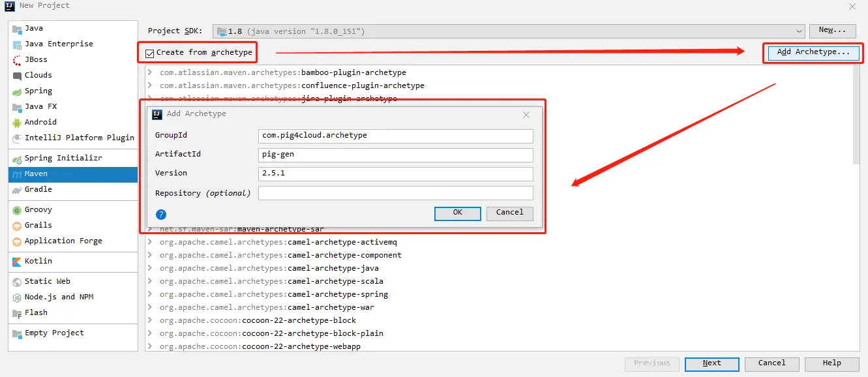This screenshot has width=868, height=377.
Task: Expand the camel-archetype-component entry
Action: 151,255
